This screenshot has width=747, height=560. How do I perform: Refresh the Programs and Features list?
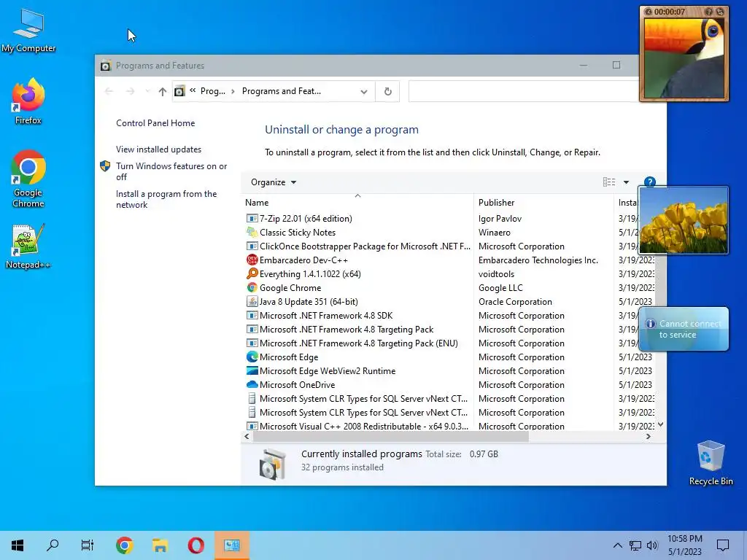coord(388,91)
